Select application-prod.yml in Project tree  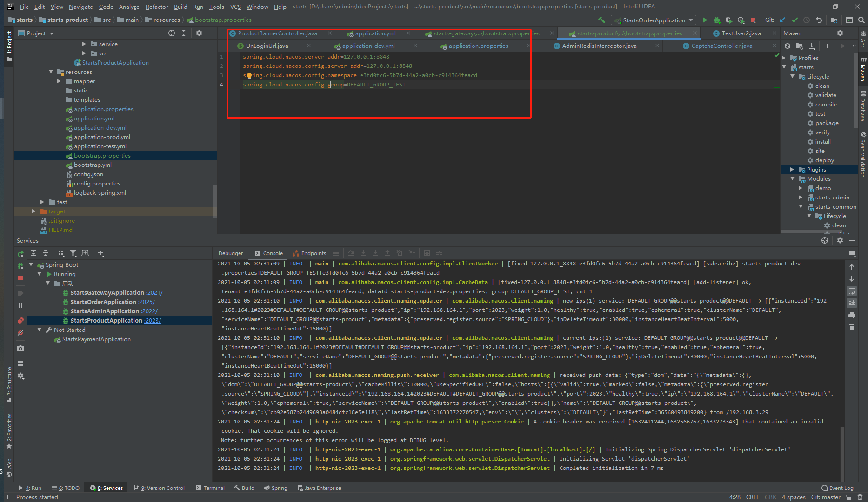point(102,137)
